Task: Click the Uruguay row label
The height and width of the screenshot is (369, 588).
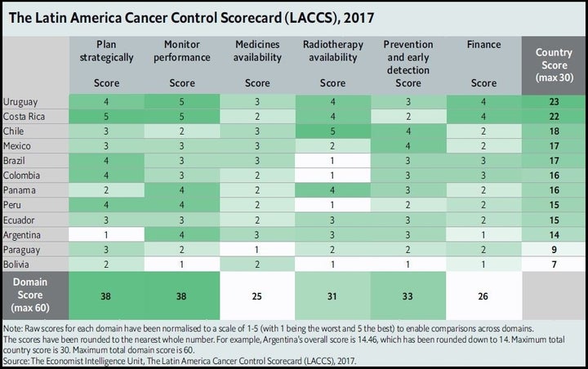Action: (20, 102)
